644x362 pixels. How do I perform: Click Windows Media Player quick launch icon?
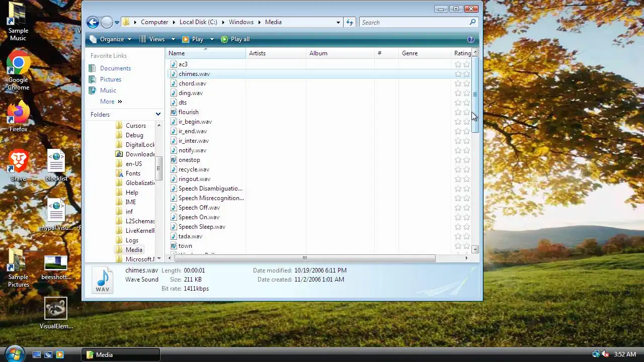tap(60, 355)
